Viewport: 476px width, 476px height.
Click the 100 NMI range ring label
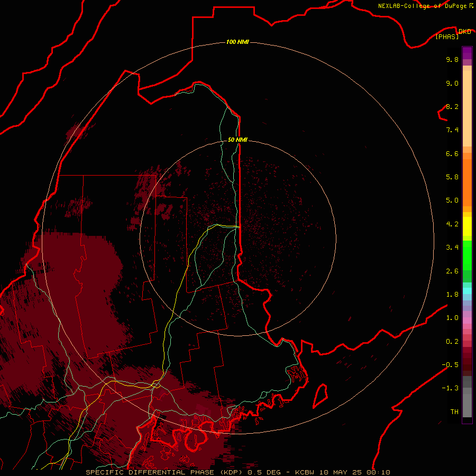pyautogui.click(x=237, y=42)
